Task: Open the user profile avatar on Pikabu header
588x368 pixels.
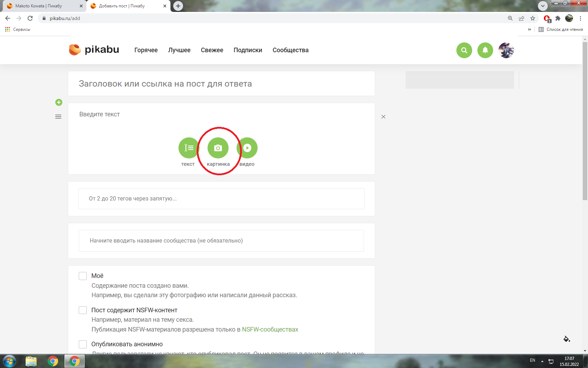Action: click(x=506, y=50)
